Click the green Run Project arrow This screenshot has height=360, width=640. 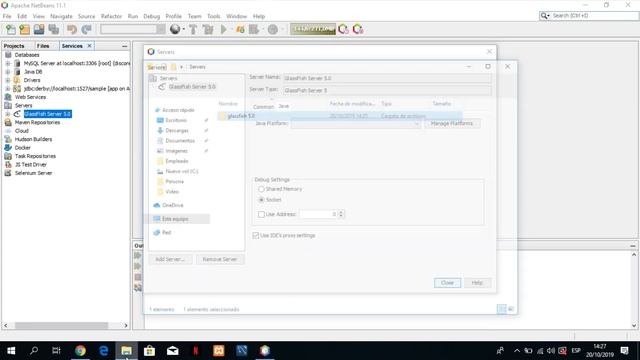click(x=224, y=29)
